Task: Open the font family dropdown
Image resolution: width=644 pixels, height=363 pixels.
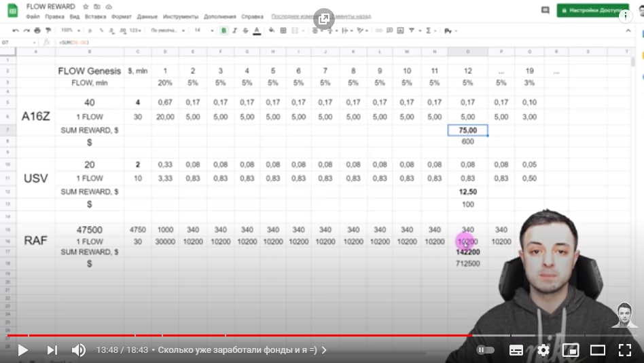Action: [x=168, y=31]
